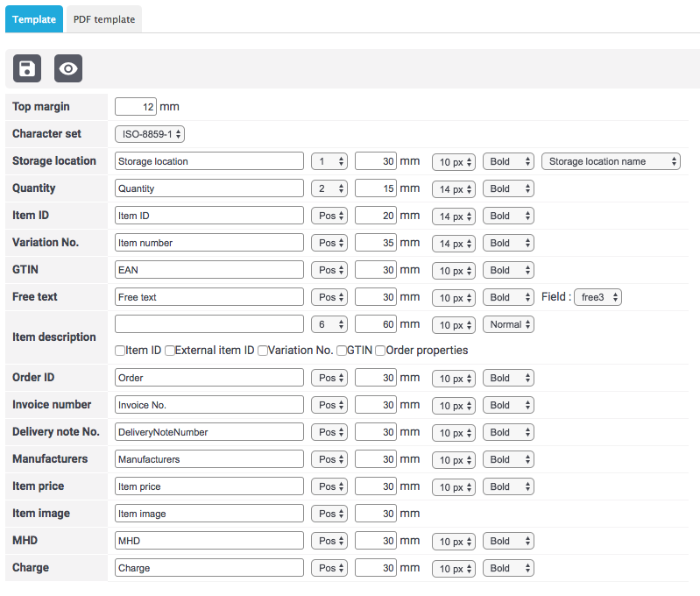Open the Character set ISO-8859-1 dropdown

150,134
